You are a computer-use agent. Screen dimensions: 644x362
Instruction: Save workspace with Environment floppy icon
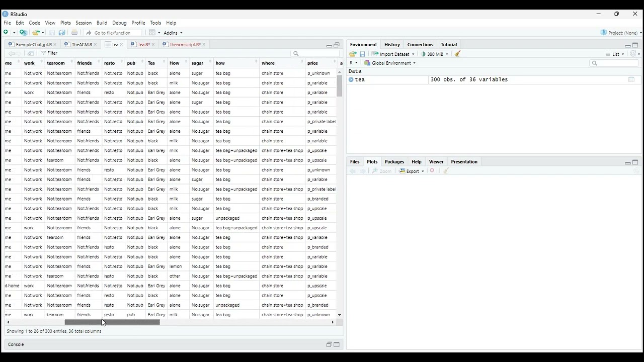[362, 54]
